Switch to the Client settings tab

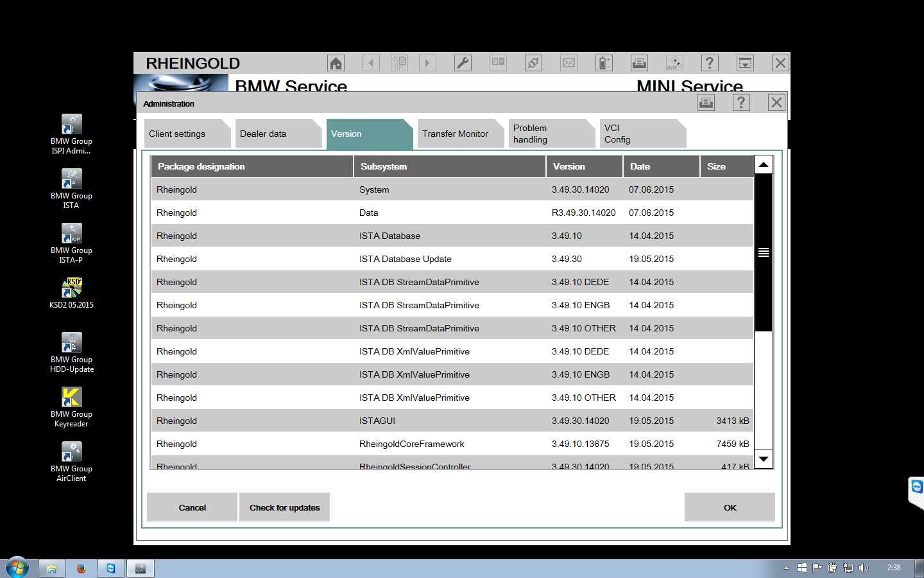coord(184,134)
